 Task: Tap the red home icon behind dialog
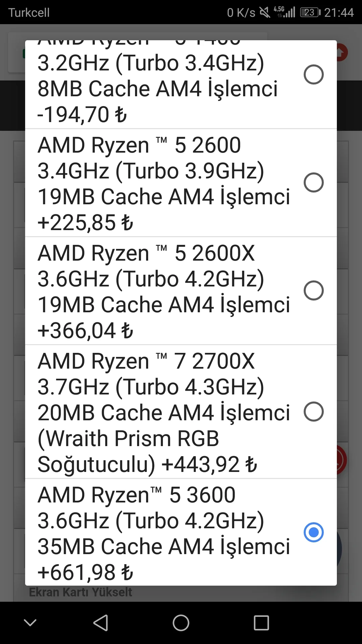pyautogui.click(x=342, y=53)
